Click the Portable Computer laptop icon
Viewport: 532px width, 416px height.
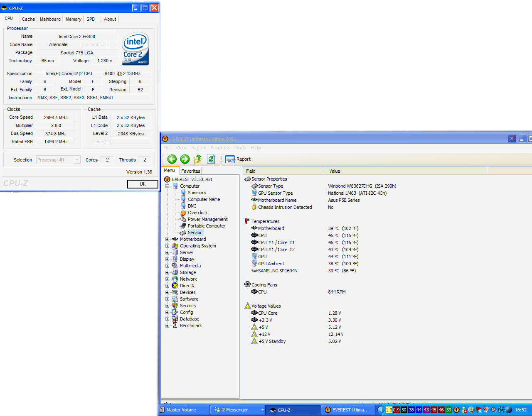[183, 226]
